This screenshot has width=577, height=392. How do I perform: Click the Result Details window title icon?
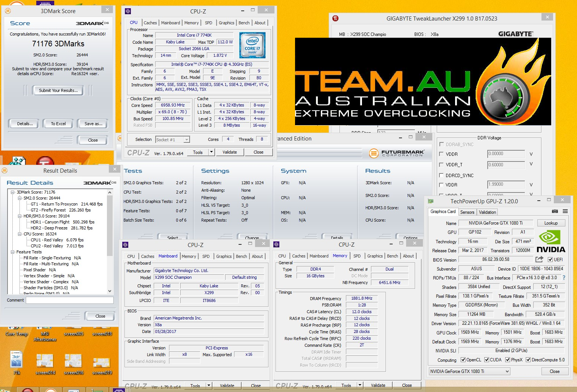tap(4, 170)
